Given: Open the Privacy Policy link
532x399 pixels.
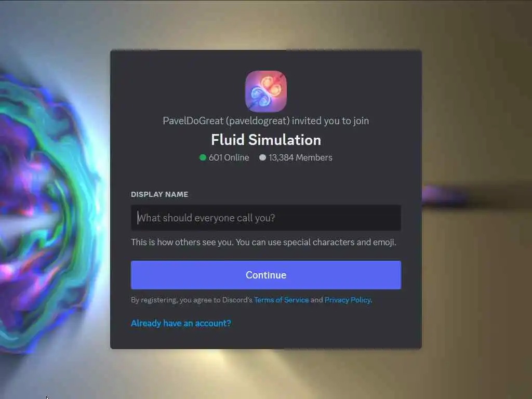Looking at the screenshot, I should tap(348, 300).
